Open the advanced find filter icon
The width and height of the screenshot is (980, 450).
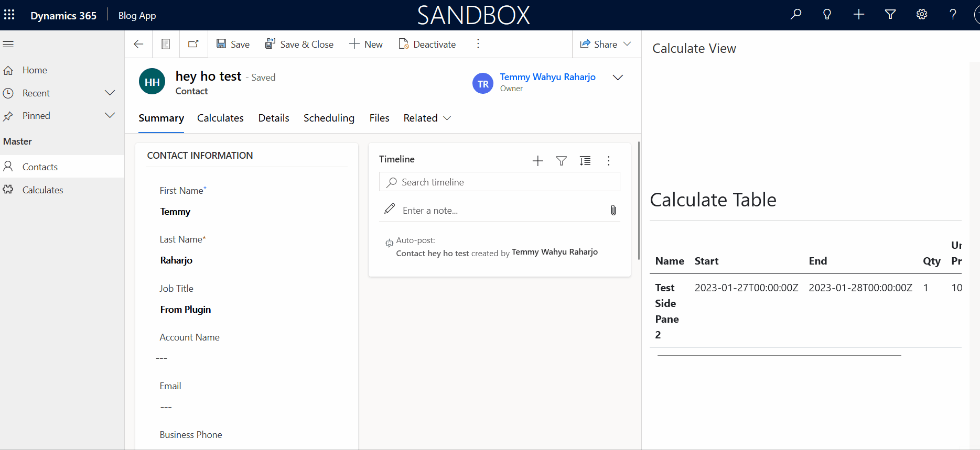click(x=890, y=15)
